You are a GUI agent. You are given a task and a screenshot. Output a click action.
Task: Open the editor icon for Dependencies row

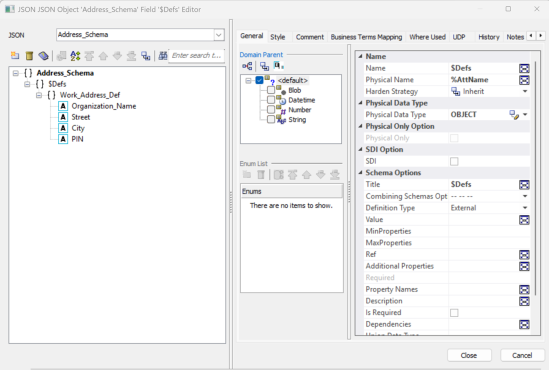coord(524,324)
